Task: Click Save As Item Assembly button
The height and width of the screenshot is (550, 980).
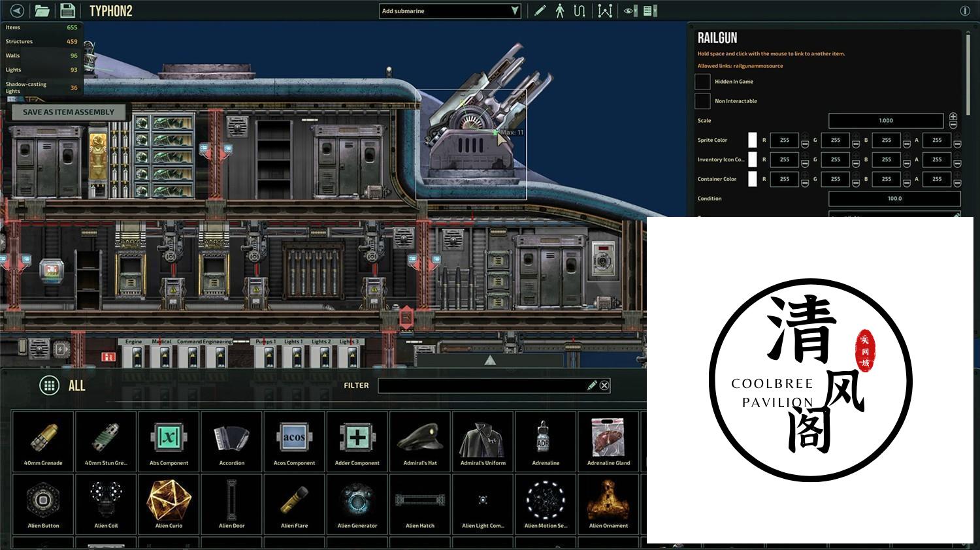Action: (x=69, y=112)
